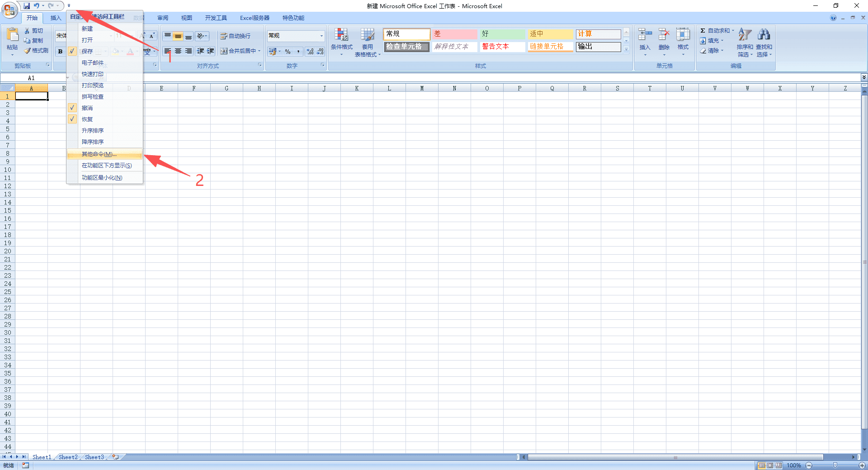This screenshot has height=470, width=868.
Task: Click the Office button orb
Action: point(9,9)
